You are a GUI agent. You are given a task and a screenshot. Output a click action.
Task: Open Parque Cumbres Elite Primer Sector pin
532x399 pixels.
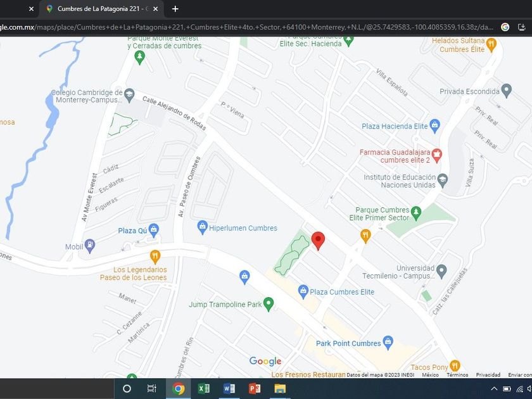click(415, 213)
